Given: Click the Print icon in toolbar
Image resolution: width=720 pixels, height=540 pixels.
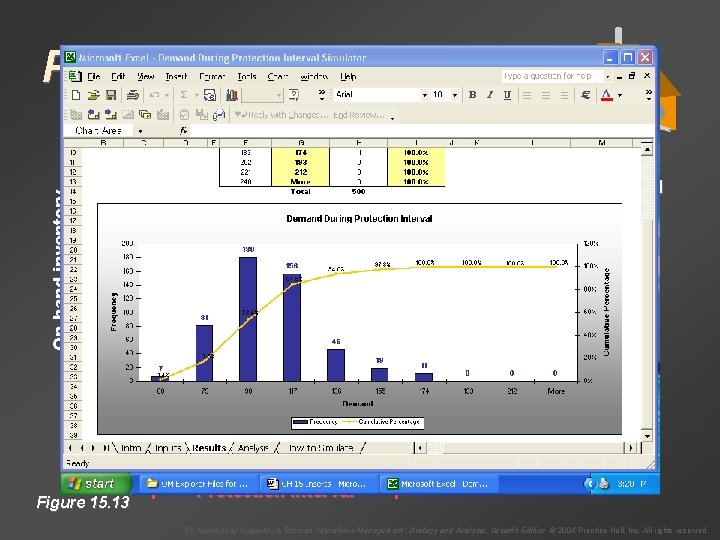Looking at the screenshot, I should coord(133,95).
